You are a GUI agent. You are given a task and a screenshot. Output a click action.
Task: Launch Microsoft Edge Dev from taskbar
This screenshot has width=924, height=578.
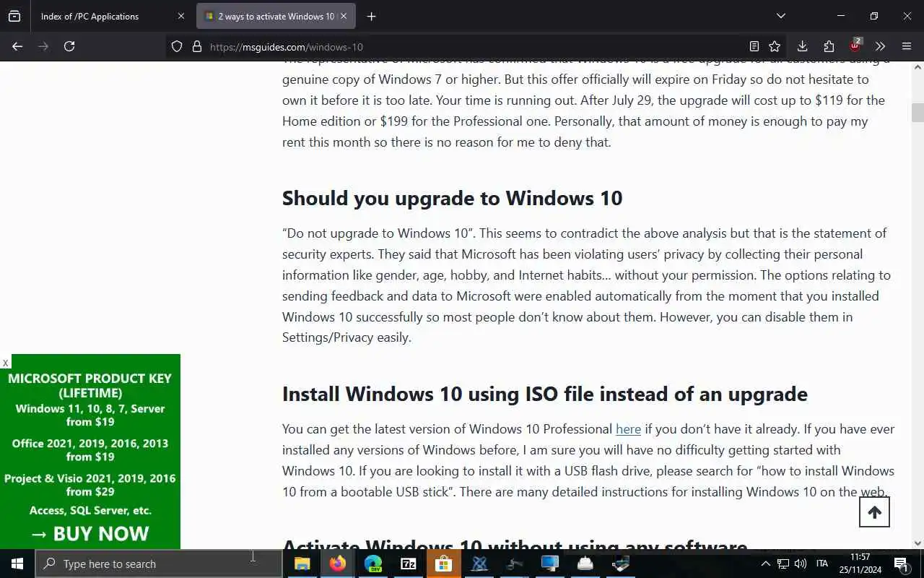pos(372,564)
